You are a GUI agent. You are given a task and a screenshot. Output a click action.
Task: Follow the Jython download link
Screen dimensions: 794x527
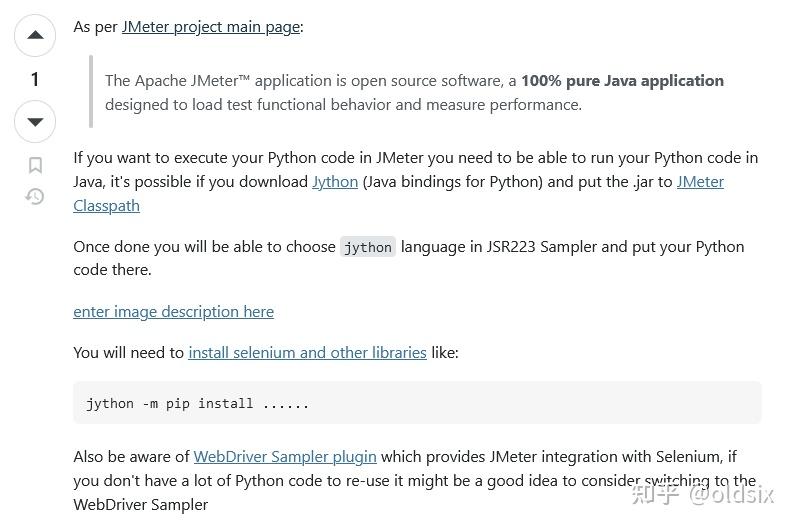coord(335,182)
